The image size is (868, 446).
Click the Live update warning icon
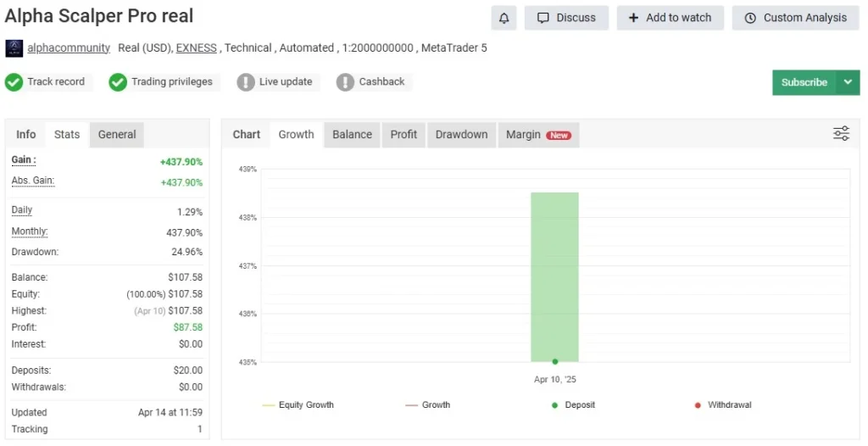point(246,82)
